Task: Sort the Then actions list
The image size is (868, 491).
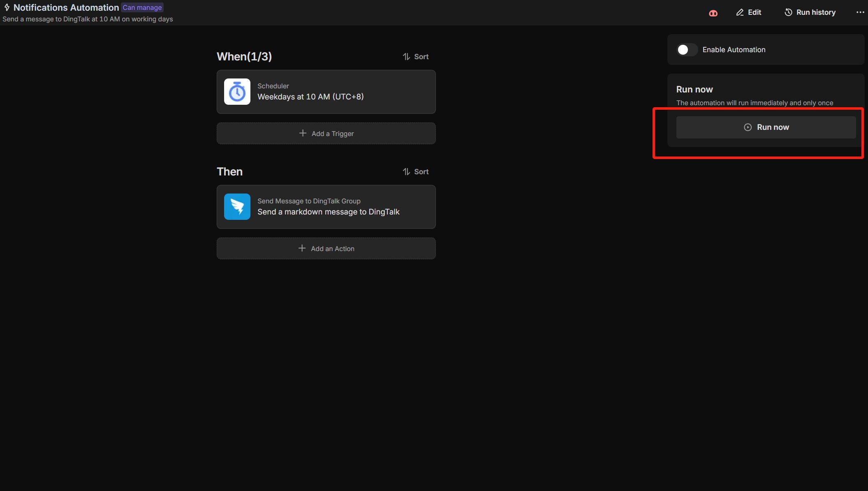Action: coord(416,172)
